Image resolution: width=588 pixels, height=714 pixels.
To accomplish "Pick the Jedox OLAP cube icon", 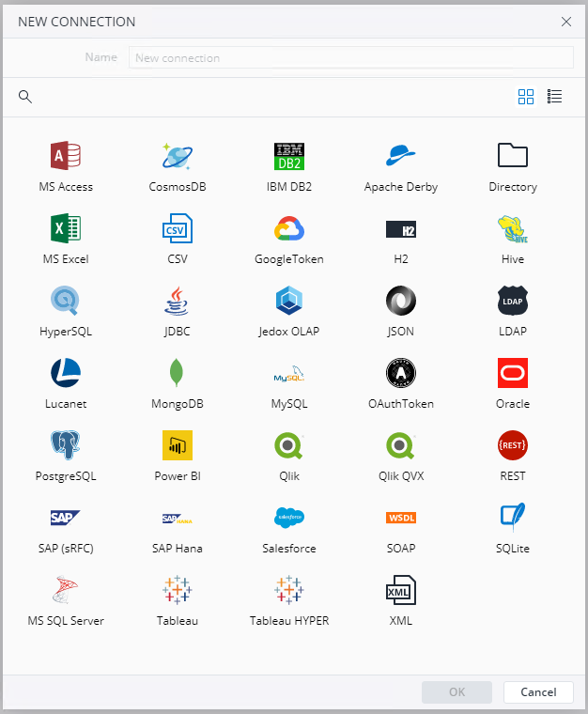I will [289, 301].
